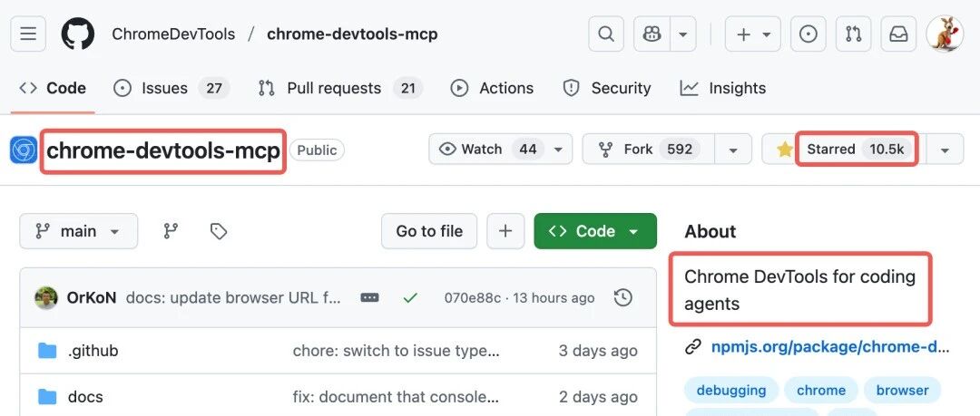
Task: Open the OrKoN author link
Action: (92, 298)
